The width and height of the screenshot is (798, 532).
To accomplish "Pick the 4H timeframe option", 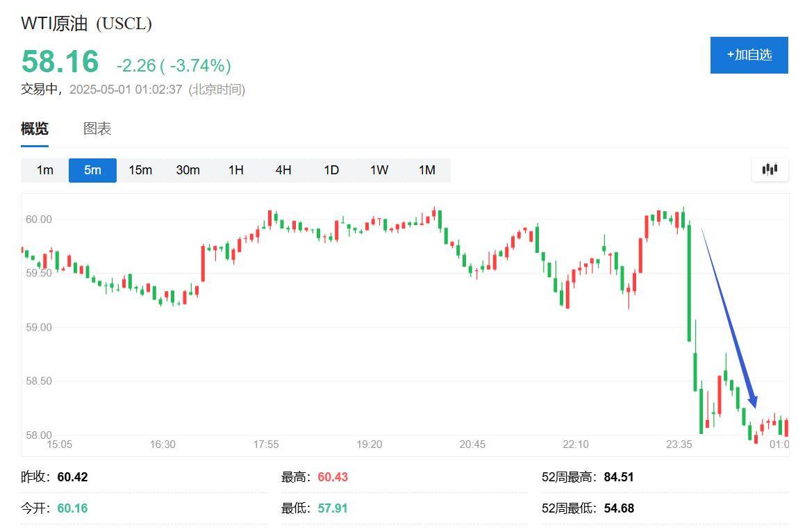I will pos(283,170).
